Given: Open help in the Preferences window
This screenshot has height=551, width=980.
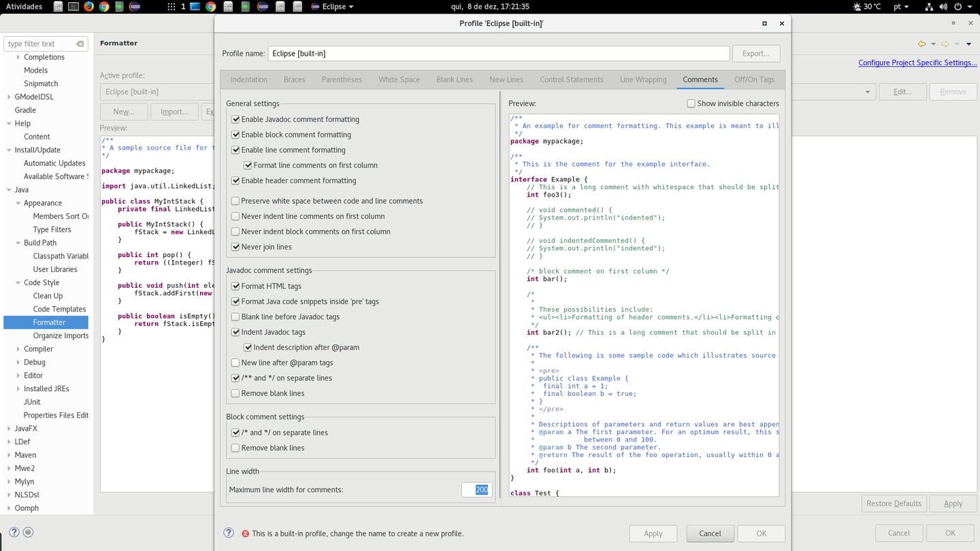Looking at the screenshot, I should 14,533.
